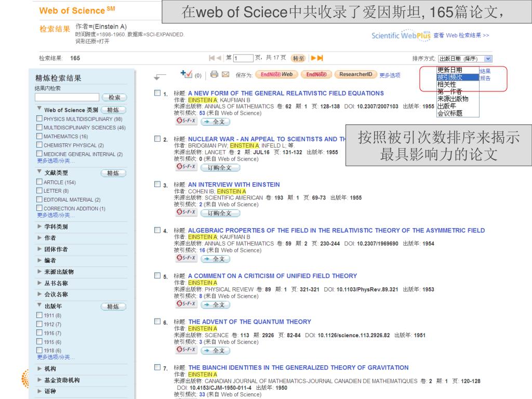Screen dimensions: 532x399
Task: Check ARTICLE (154) document type
Action: coord(39,181)
